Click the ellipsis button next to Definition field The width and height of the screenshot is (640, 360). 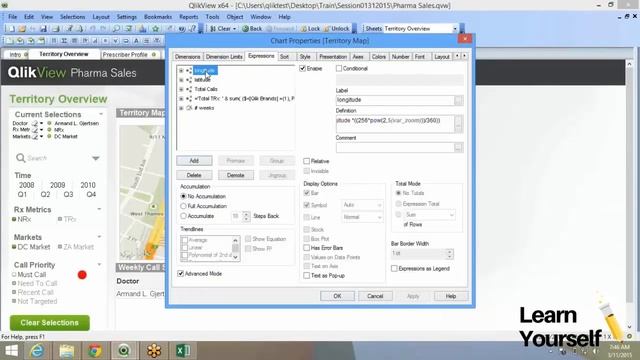[x=459, y=124]
